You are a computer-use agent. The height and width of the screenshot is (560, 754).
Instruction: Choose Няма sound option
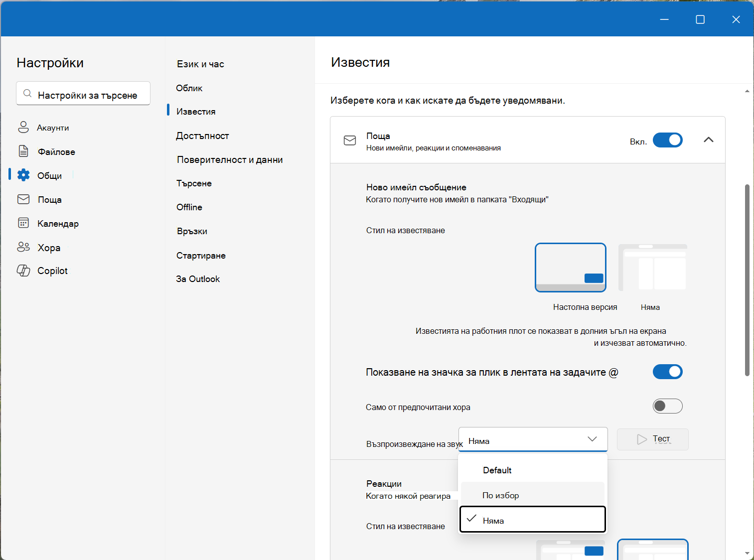coord(533,520)
